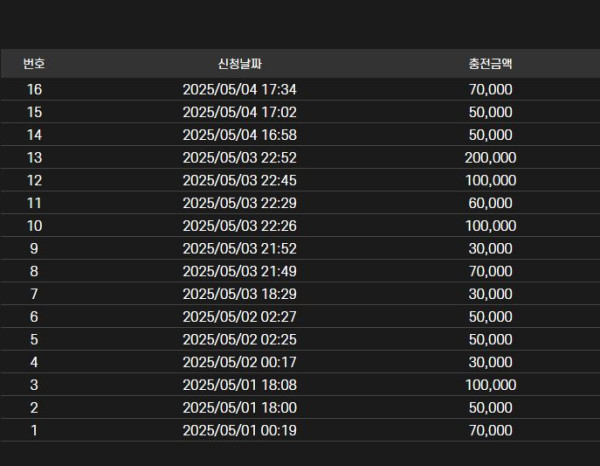
Task: Click date 2025/05/02 02:25 entry
Action: 240,339
